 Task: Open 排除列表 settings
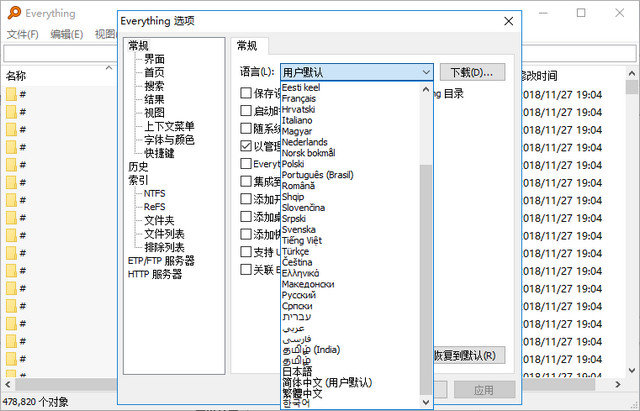pos(164,247)
